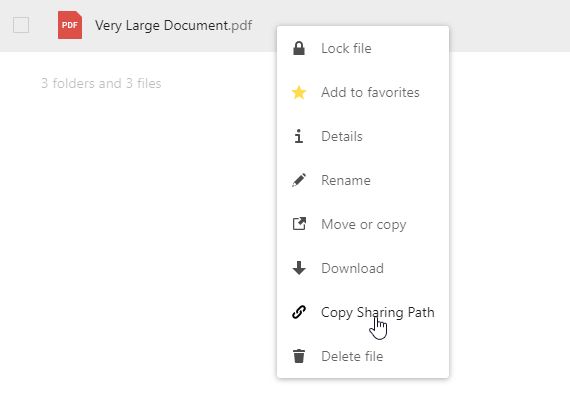570x400 pixels.
Task: Open the red PDF file thumbnail icon
Action: (70, 25)
